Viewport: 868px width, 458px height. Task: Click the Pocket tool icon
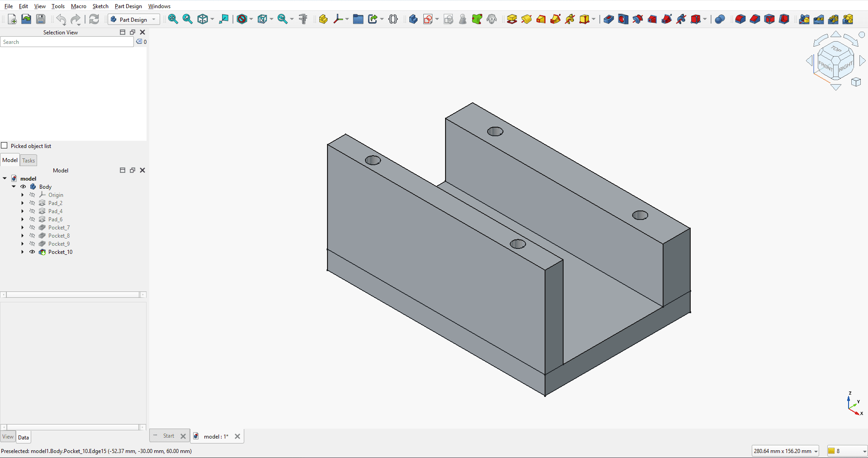609,19
